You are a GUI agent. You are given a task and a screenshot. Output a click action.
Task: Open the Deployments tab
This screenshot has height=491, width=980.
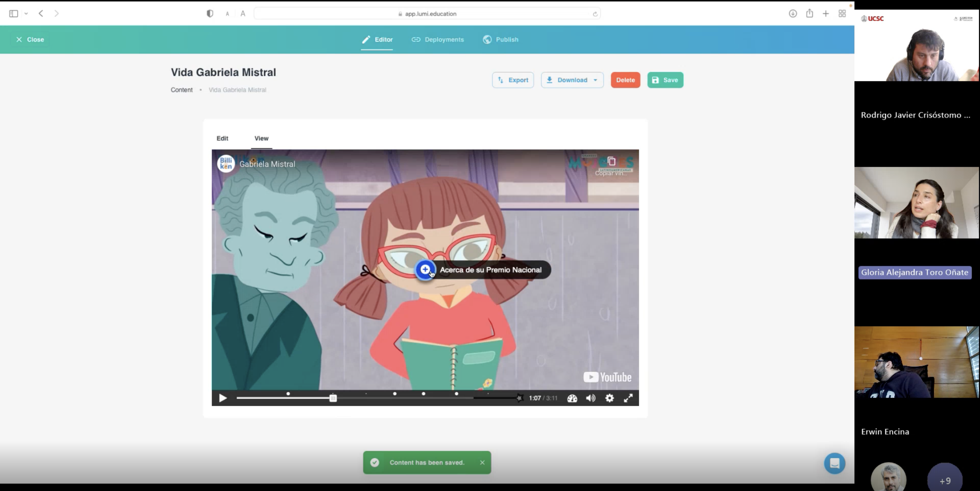[x=437, y=40]
